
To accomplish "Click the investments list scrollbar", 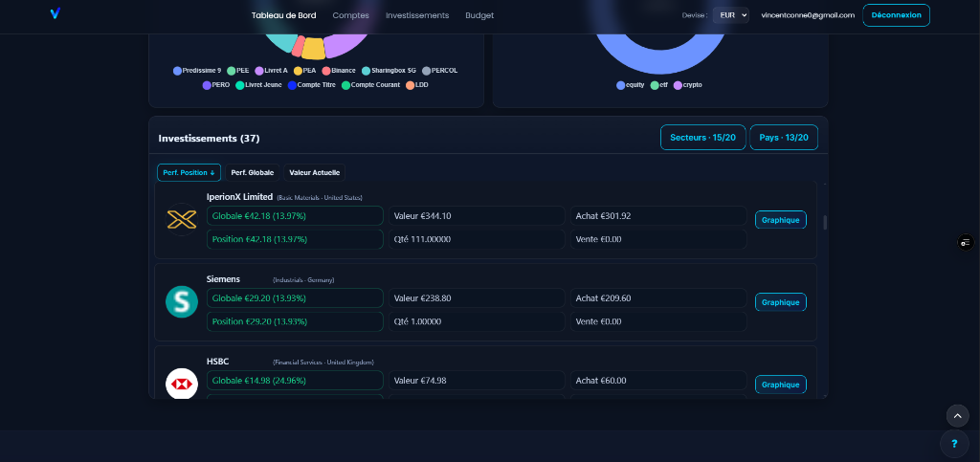I will tap(825, 223).
